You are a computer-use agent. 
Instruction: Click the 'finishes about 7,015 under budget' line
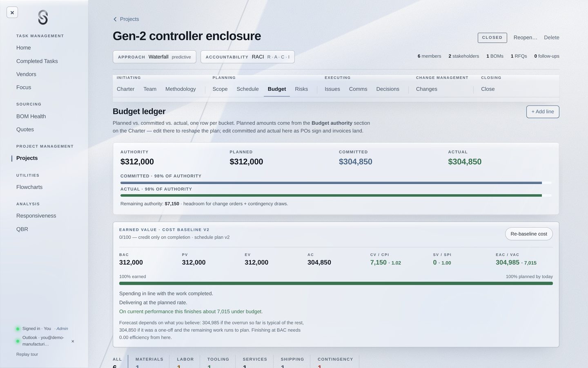(191, 312)
